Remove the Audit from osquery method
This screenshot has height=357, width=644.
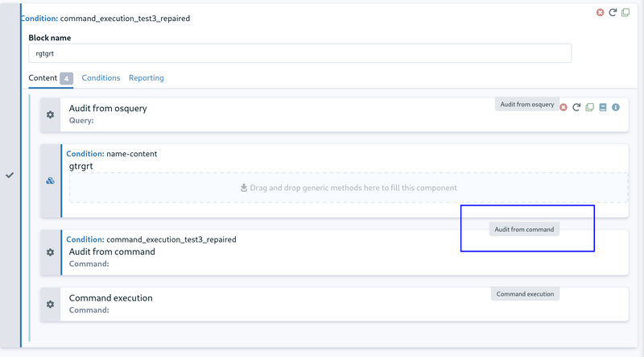click(x=563, y=107)
